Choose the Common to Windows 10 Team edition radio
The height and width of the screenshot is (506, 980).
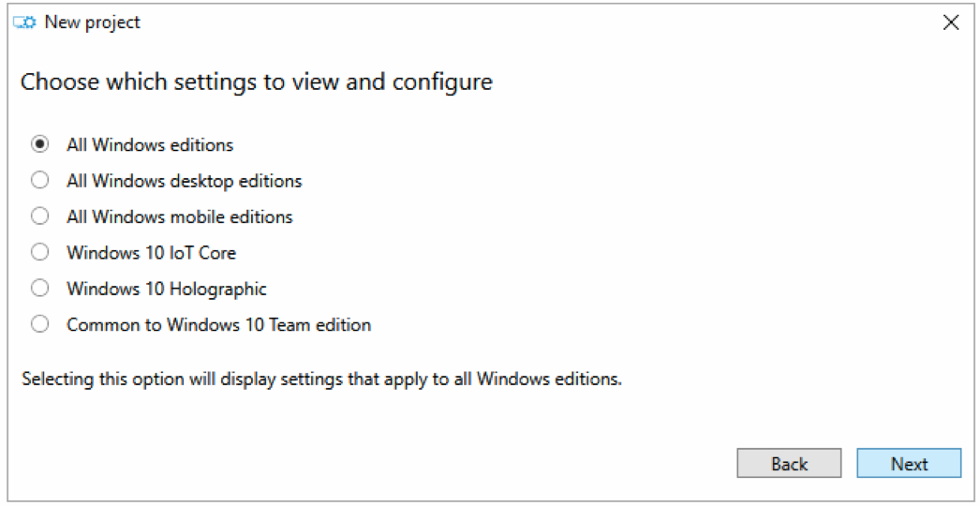click(39, 324)
